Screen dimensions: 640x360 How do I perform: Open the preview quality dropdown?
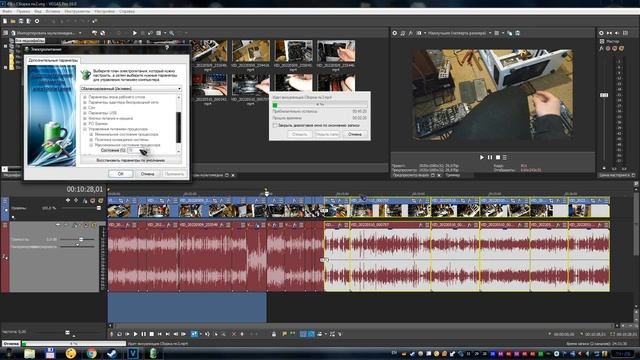[460, 33]
